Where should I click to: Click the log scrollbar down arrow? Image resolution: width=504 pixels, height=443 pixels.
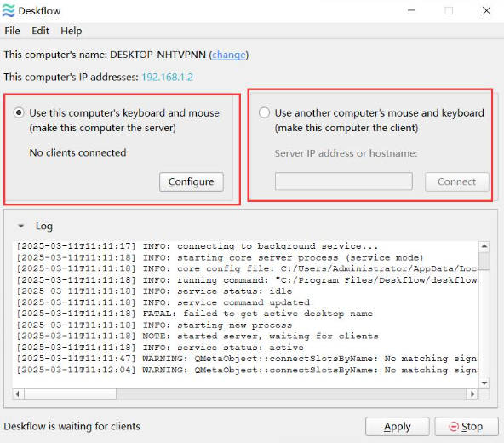[x=484, y=383]
